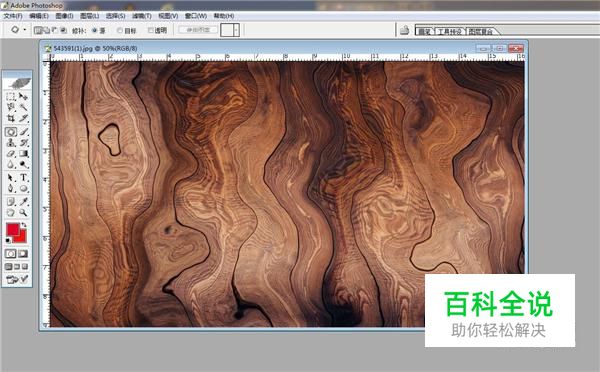Select the Patch/Healing tool
Image resolution: width=600 pixels, height=372 pixels.
coord(11,132)
